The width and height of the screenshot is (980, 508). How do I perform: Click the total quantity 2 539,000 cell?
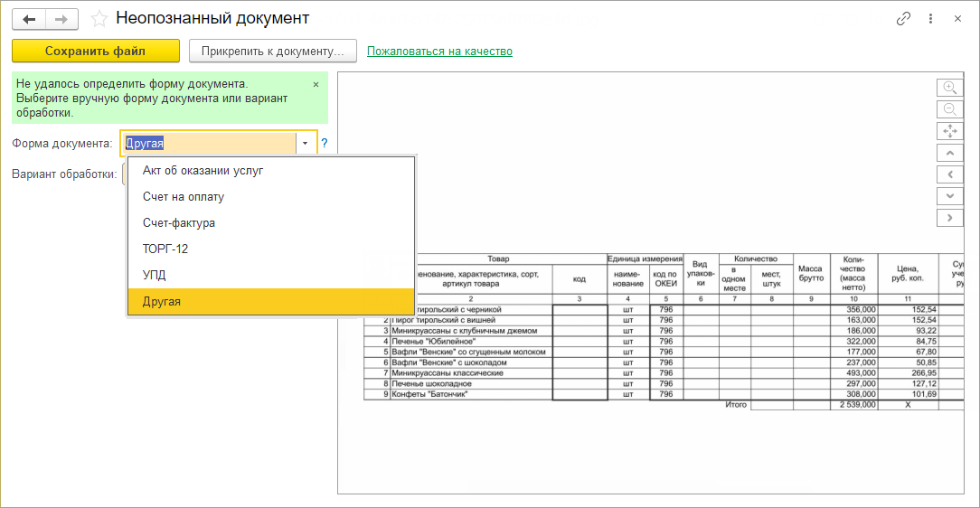point(854,405)
